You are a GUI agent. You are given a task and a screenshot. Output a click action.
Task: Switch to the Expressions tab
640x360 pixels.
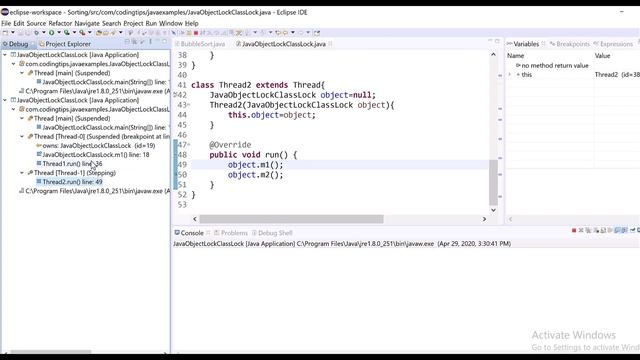pyautogui.click(x=613, y=44)
